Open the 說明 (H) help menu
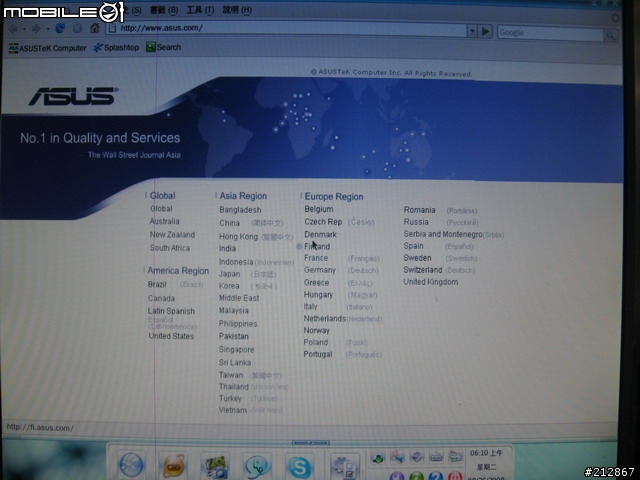Viewport: 640px width, 480px height. pyautogui.click(x=237, y=9)
